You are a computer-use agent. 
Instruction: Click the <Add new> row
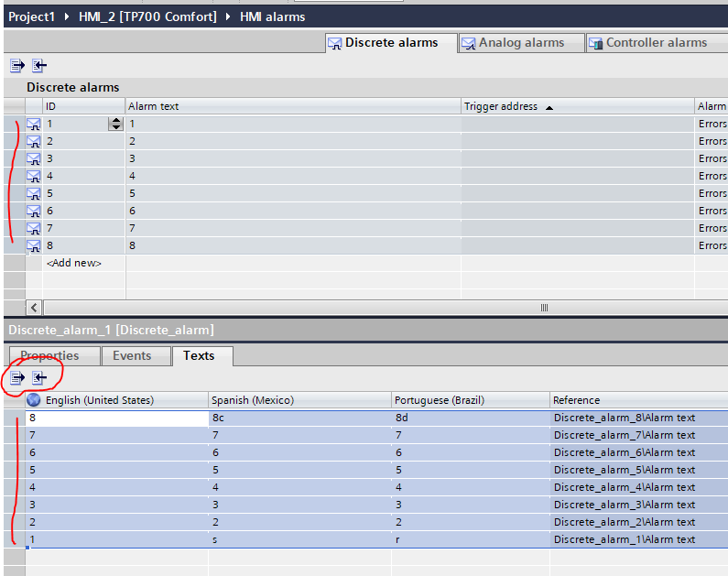click(74, 263)
